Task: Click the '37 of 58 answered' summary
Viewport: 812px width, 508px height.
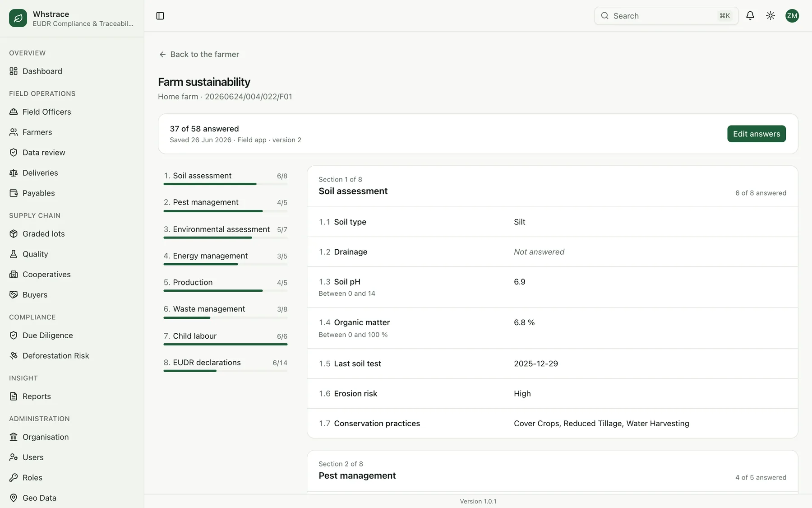Action: (x=204, y=129)
